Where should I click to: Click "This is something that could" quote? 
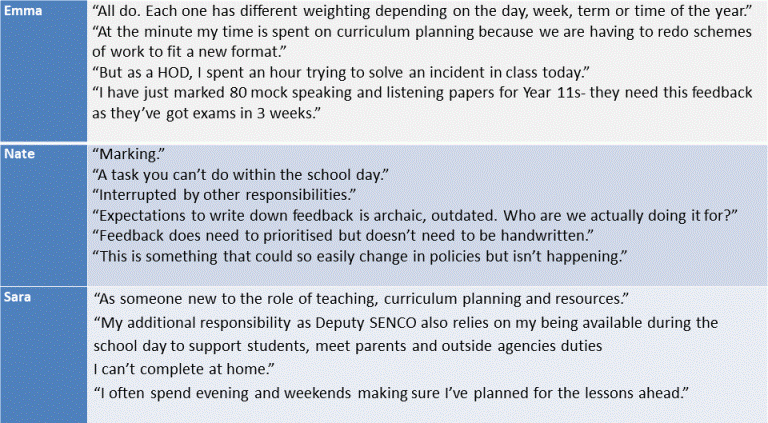360,256
